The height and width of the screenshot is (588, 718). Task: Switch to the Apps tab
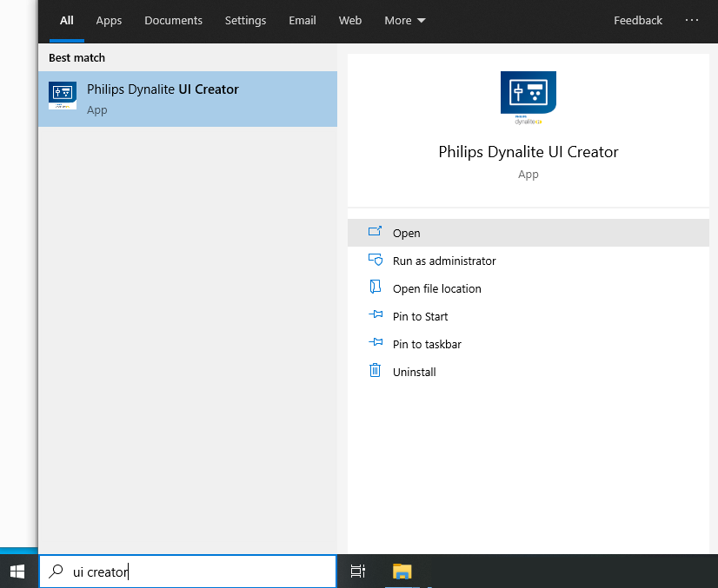tap(109, 20)
